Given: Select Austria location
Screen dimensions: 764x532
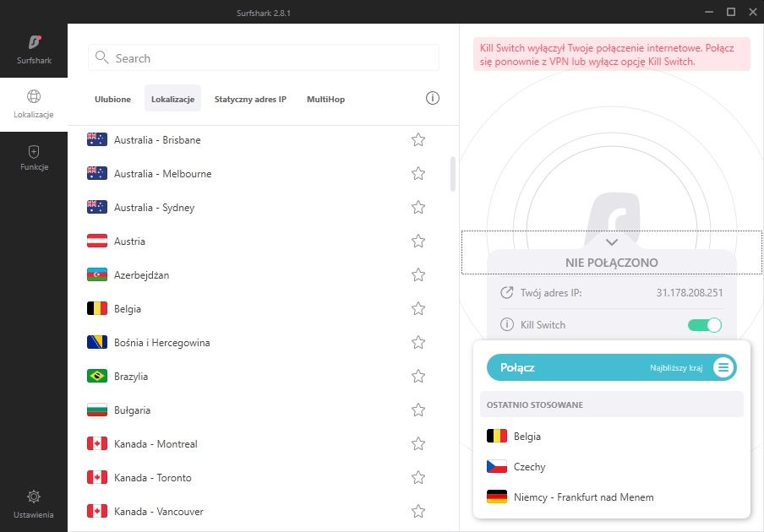Looking at the screenshot, I should coord(263,242).
